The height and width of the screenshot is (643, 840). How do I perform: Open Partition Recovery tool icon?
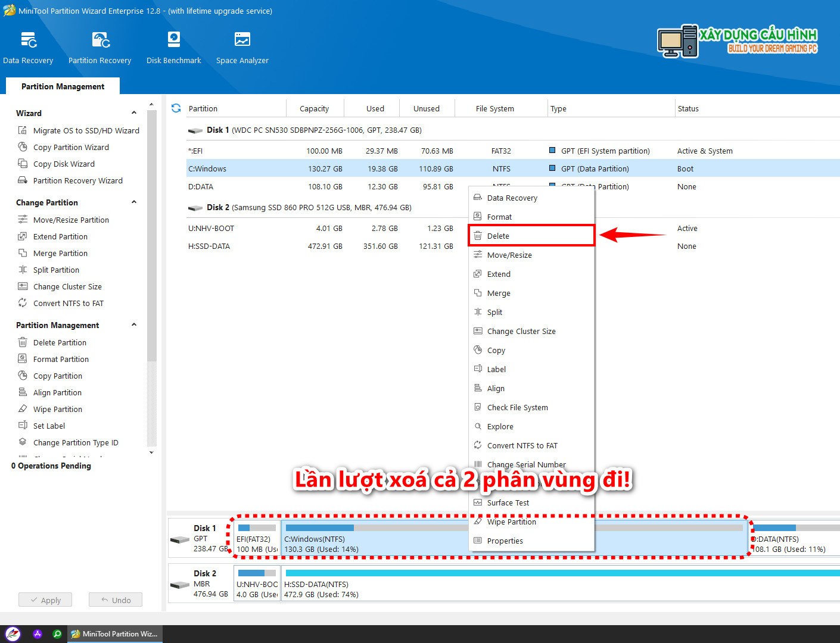[x=101, y=40]
